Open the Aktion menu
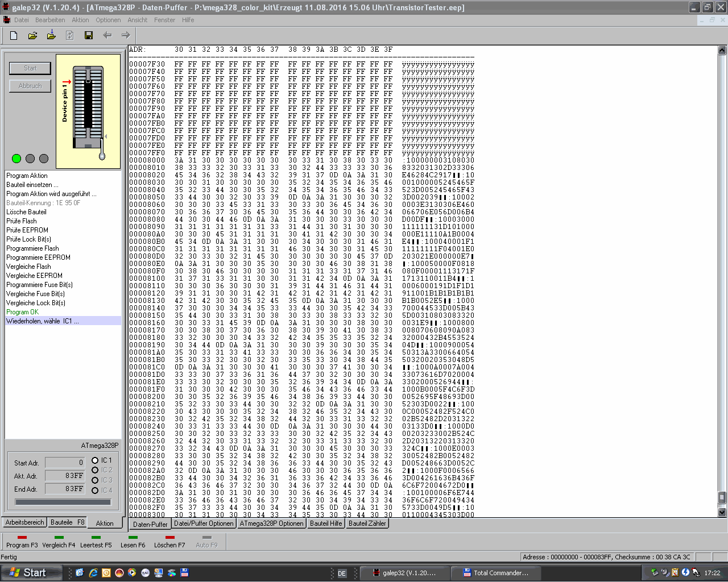 (x=80, y=20)
